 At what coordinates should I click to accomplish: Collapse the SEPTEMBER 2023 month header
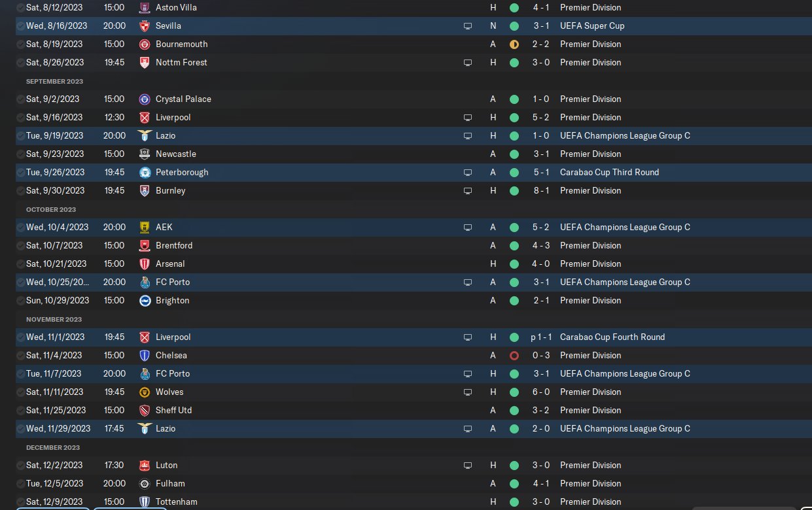tap(54, 82)
